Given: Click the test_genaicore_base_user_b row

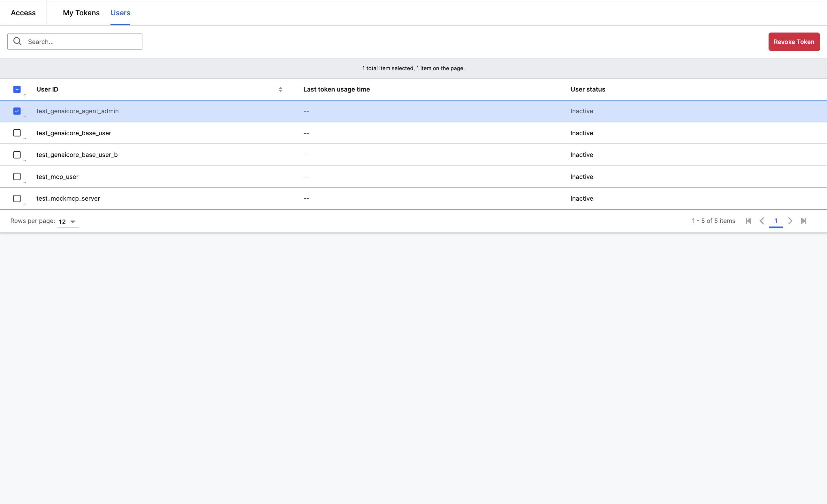Looking at the screenshot, I should 413,155.
